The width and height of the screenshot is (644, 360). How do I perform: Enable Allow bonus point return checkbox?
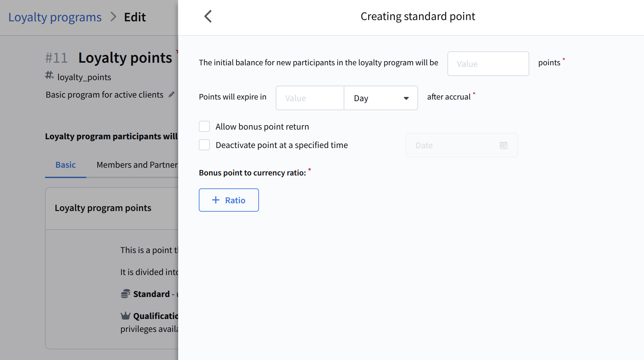click(204, 126)
